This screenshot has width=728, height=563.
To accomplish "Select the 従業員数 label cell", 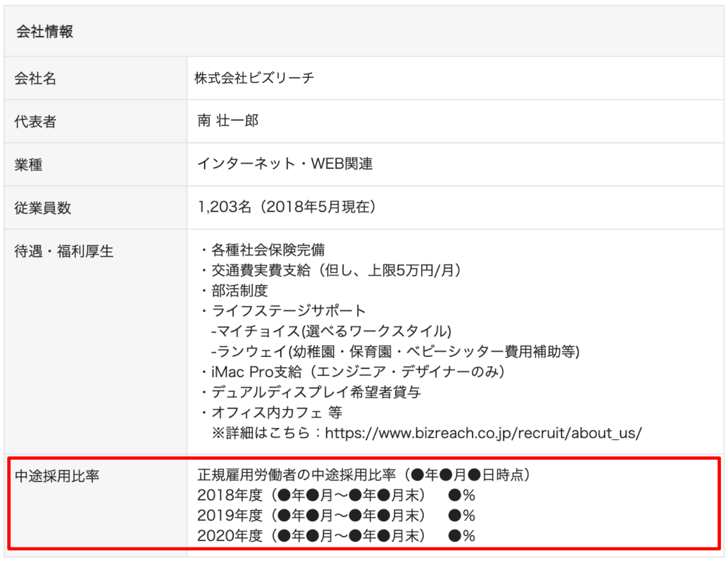I will click(96, 208).
